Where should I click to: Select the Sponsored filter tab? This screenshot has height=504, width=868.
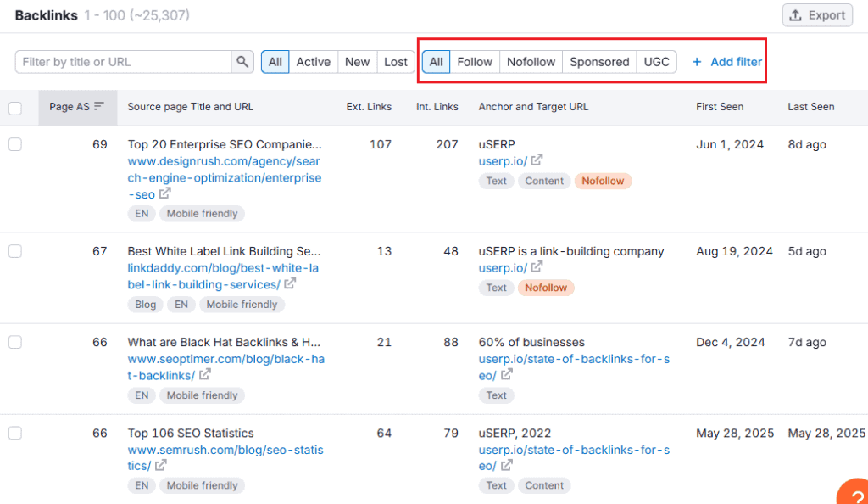point(599,61)
